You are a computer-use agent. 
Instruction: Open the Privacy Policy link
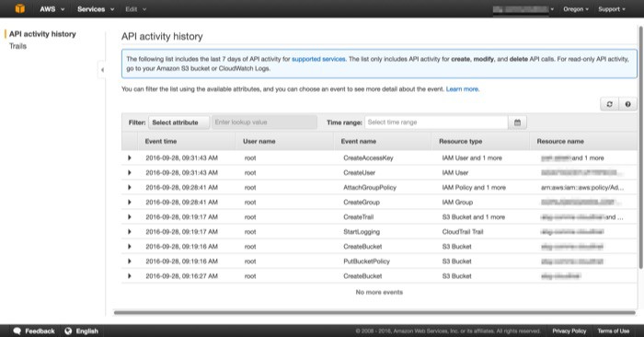(x=569, y=331)
